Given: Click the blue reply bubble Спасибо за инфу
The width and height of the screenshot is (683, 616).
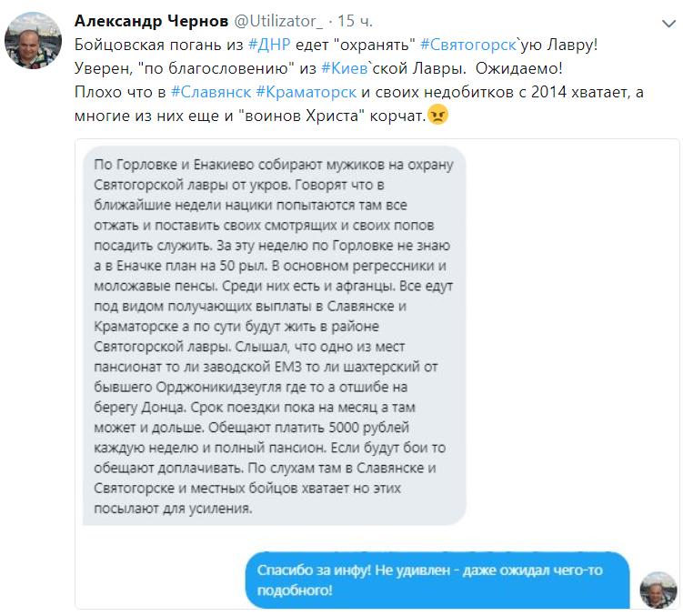Looking at the screenshot, I should point(437,580).
